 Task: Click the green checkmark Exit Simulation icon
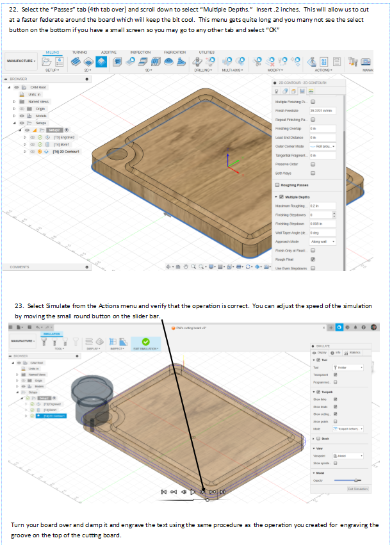pyautogui.click(x=146, y=342)
